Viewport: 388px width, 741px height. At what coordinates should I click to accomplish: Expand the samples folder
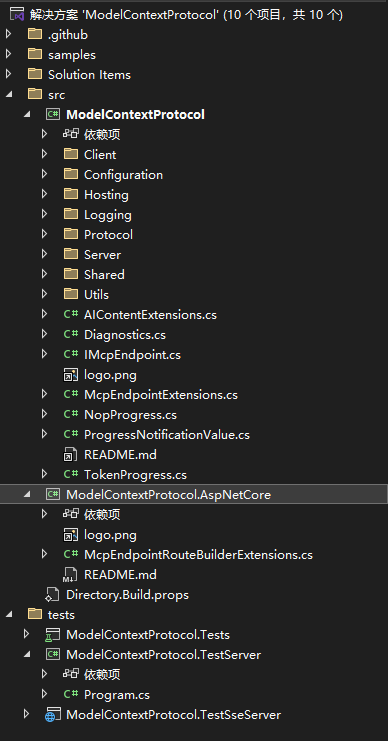(8, 54)
